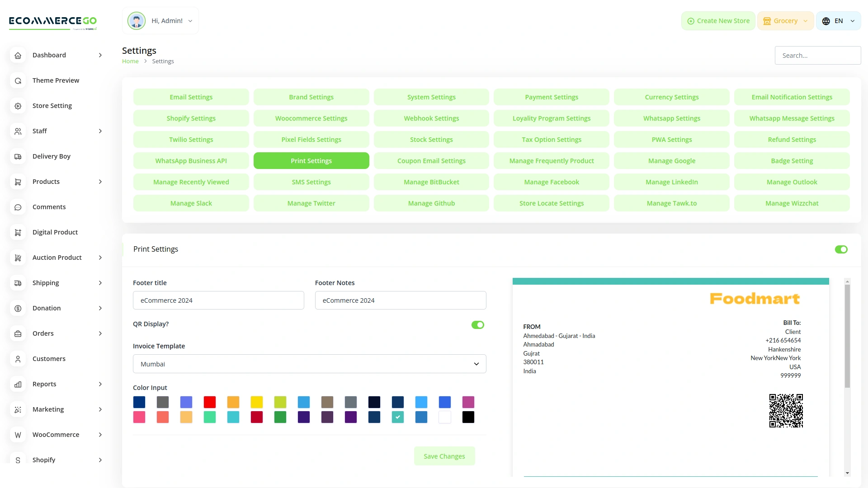Select the WooCommerce 'W' icon in sidebar
The height and width of the screenshot is (488, 868).
coord(18,435)
